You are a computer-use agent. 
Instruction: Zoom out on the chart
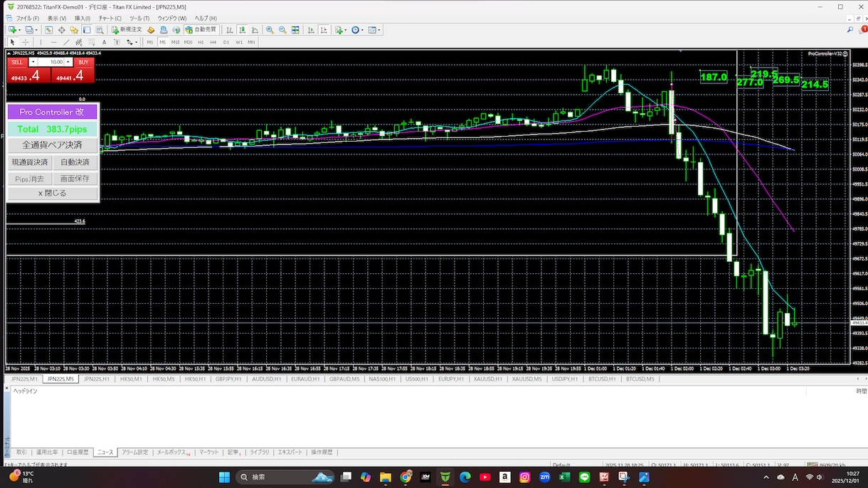[x=282, y=30]
